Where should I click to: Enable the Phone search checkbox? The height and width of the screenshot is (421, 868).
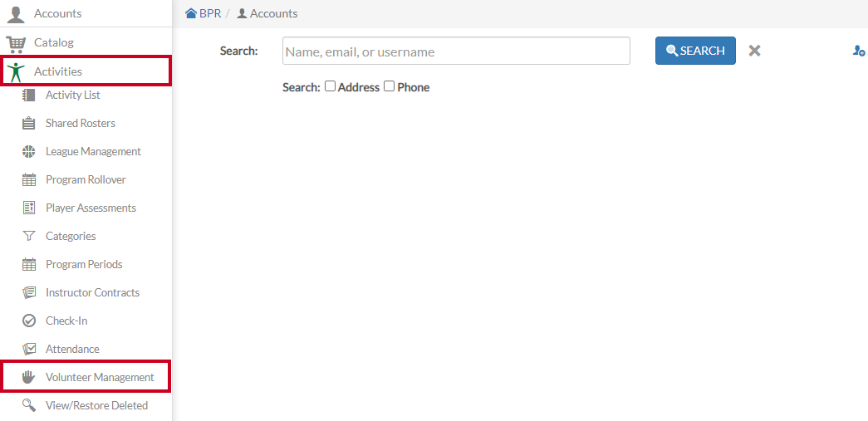[390, 86]
